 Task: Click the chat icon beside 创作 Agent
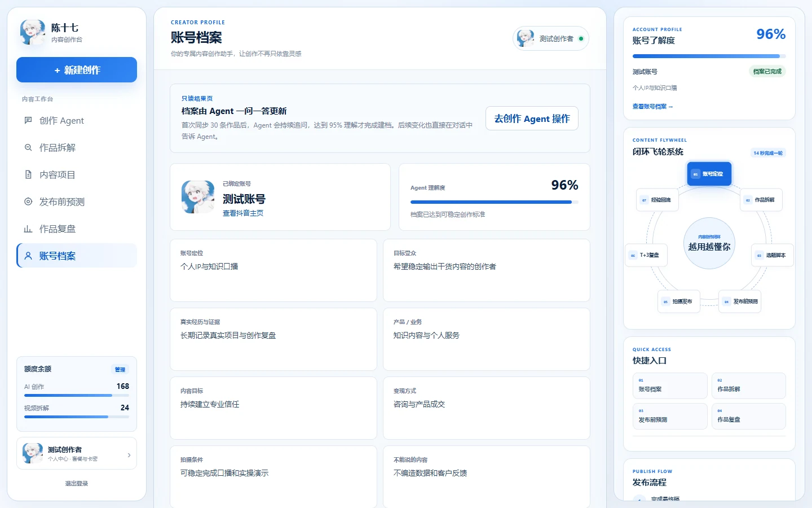(28, 120)
